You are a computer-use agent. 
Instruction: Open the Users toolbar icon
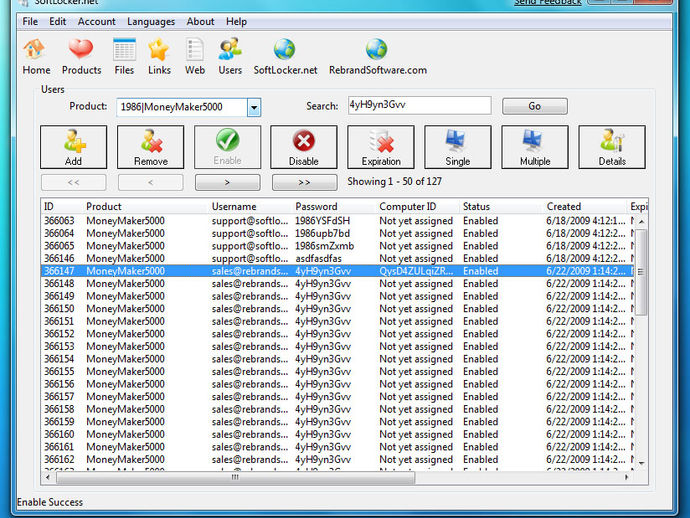230,56
